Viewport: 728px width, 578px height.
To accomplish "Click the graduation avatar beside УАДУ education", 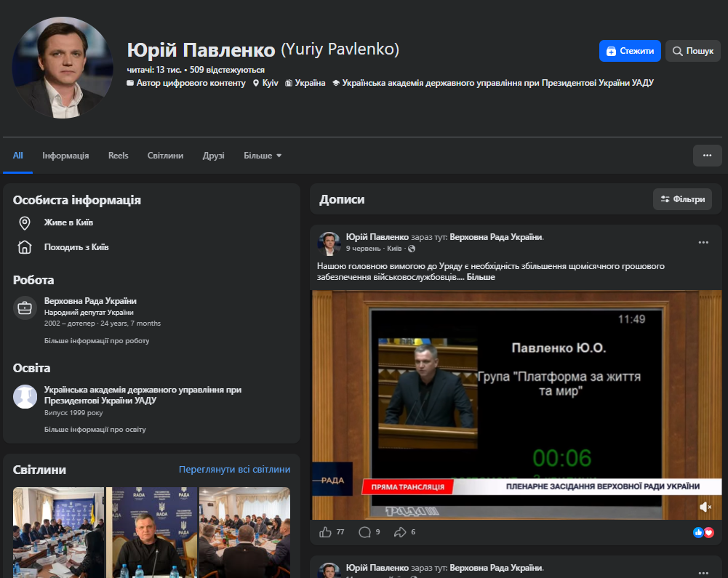I will [x=25, y=396].
